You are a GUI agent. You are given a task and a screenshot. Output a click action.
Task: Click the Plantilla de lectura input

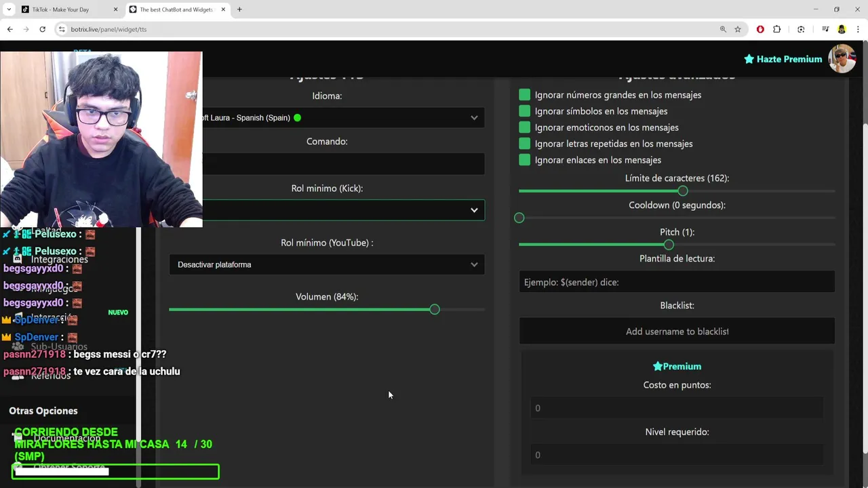[x=677, y=282]
